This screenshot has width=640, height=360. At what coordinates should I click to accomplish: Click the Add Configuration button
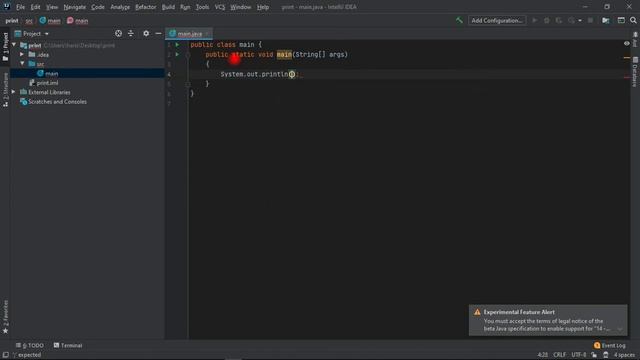point(497,20)
